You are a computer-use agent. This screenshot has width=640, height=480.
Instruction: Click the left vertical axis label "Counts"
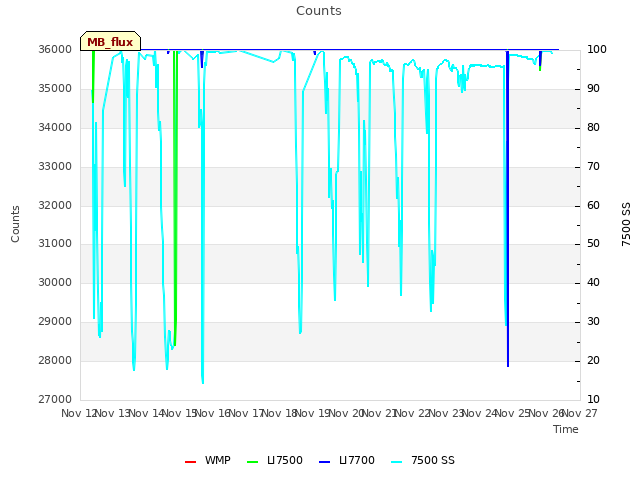(x=15, y=224)
